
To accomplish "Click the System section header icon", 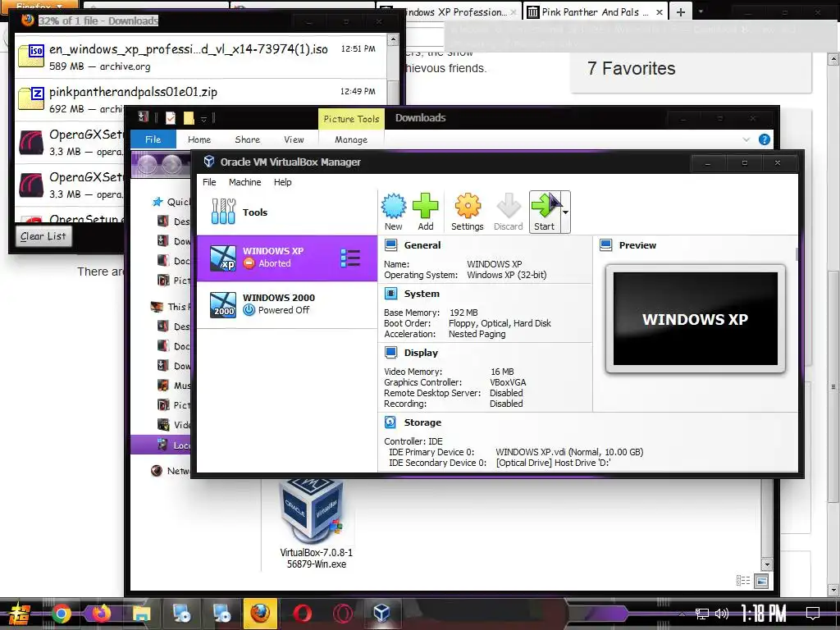I will [391, 294].
